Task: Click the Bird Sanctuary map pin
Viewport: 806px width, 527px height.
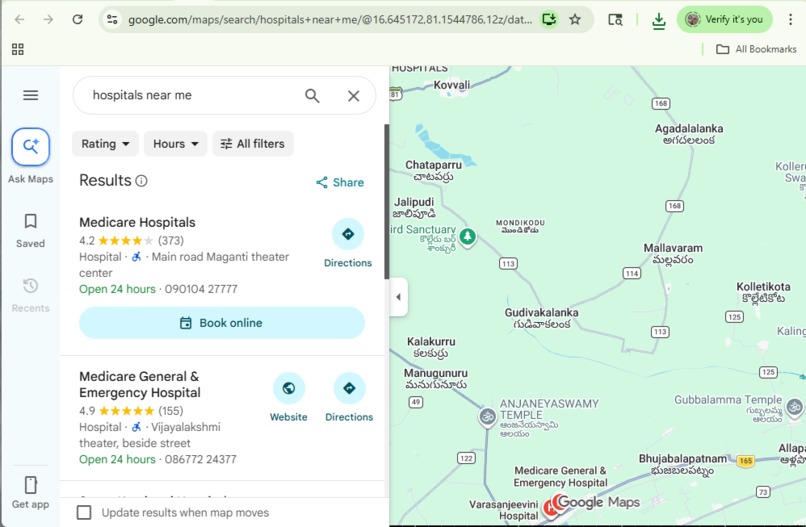Action: [467, 237]
